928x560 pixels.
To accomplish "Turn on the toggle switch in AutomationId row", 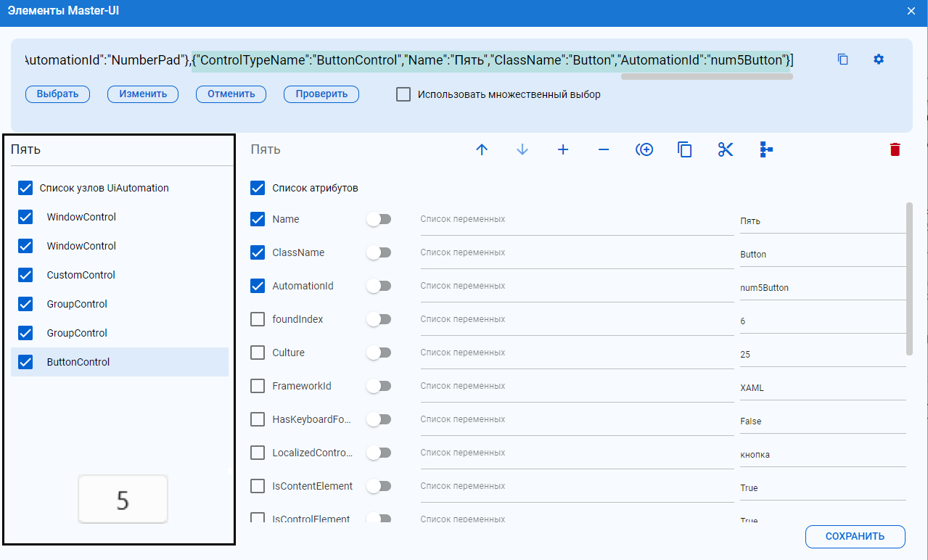I will point(379,286).
